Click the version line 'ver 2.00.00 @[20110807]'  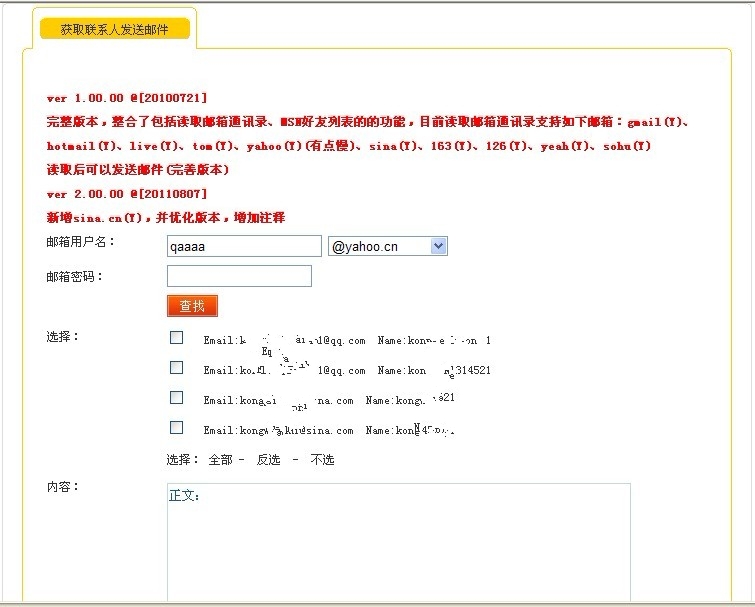[127, 194]
